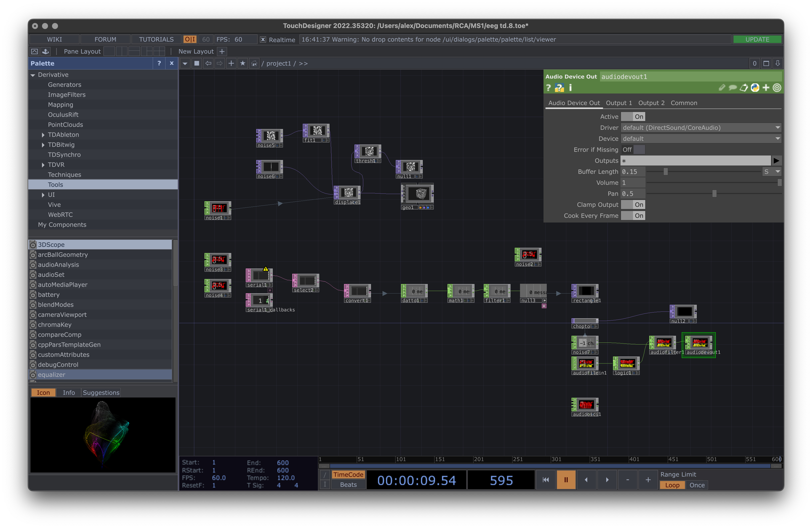Click the bookmark star icon
The height and width of the screenshot is (528, 812).
pyautogui.click(x=242, y=63)
